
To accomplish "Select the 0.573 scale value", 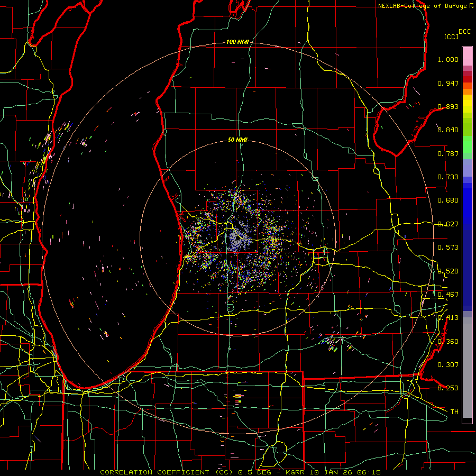I will tap(448, 248).
